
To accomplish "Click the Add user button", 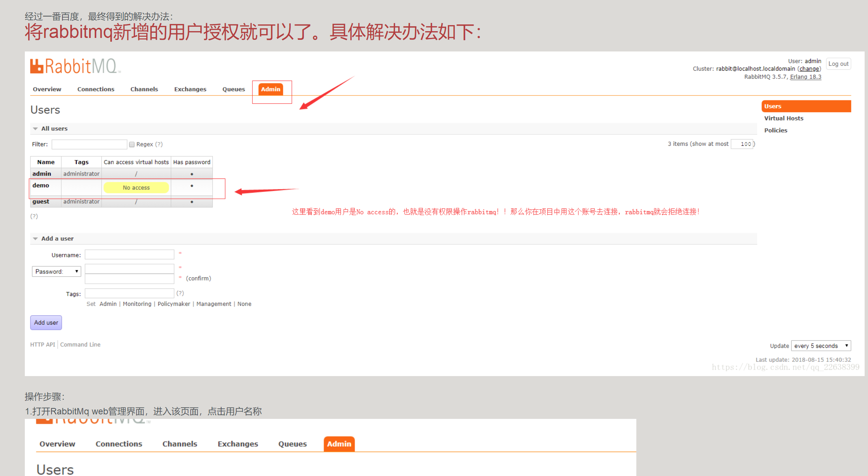I will click(x=46, y=323).
